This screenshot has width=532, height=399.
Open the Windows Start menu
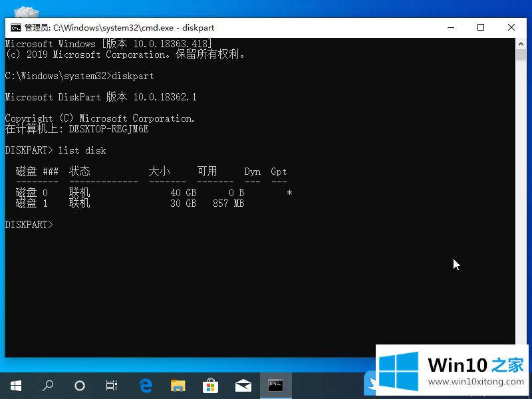pos(16,386)
